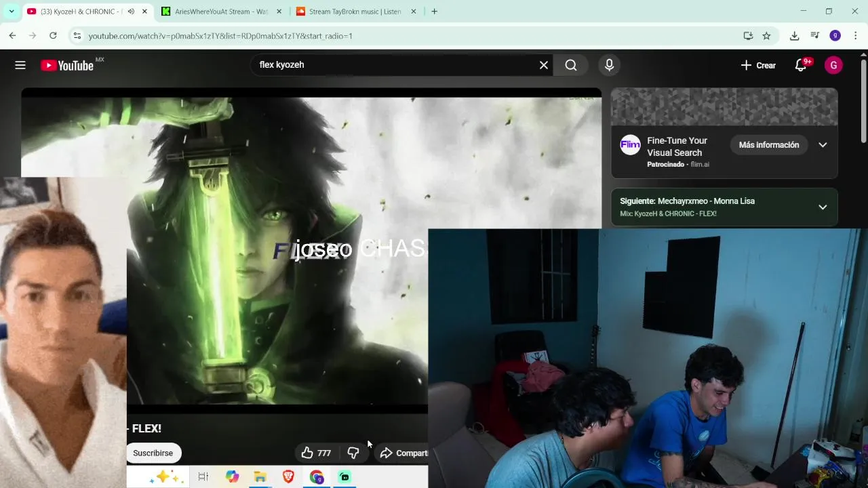
Task: Close the KyozeH & CHRONIC tab
Action: 144,12
